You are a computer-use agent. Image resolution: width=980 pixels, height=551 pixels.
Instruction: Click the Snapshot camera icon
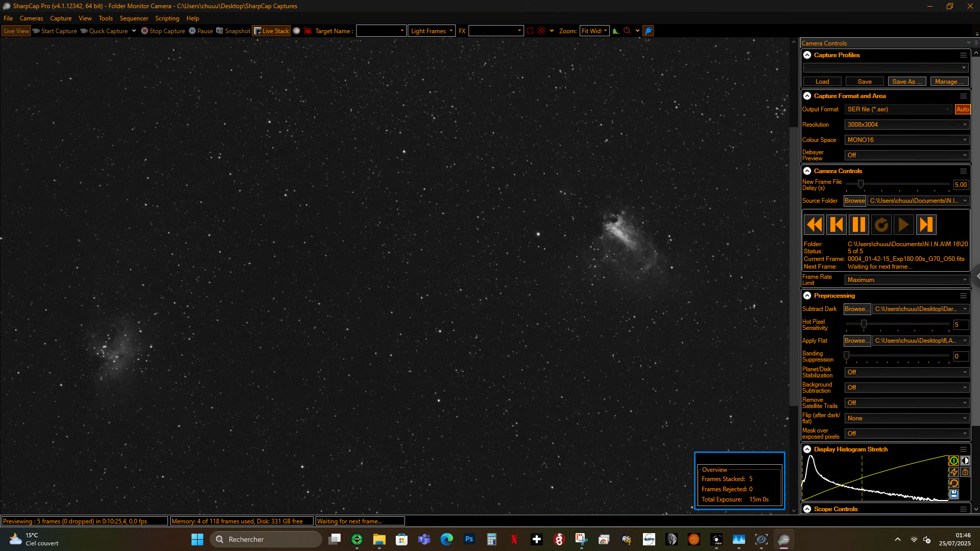point(220,31)
